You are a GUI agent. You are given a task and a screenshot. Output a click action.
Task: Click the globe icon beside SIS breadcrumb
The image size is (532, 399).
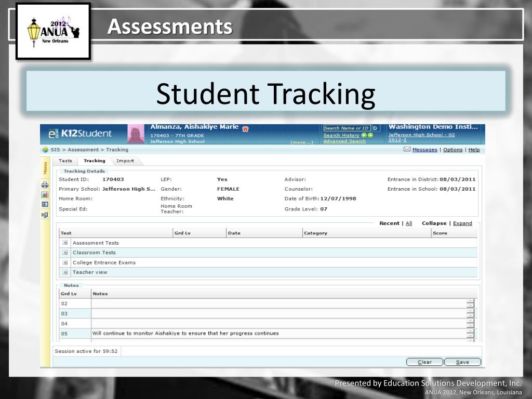pyautogui.click(x=45, y=150)
